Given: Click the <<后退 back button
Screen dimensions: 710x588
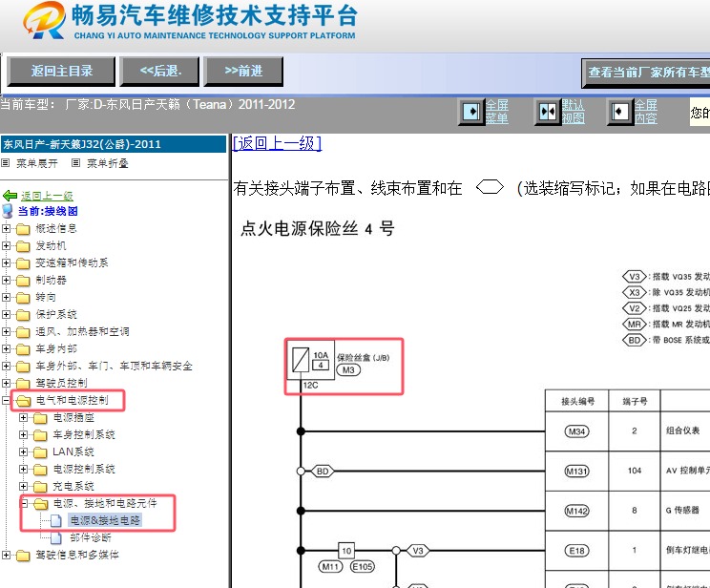Looking at the screenshot, I should coord(159,72).
